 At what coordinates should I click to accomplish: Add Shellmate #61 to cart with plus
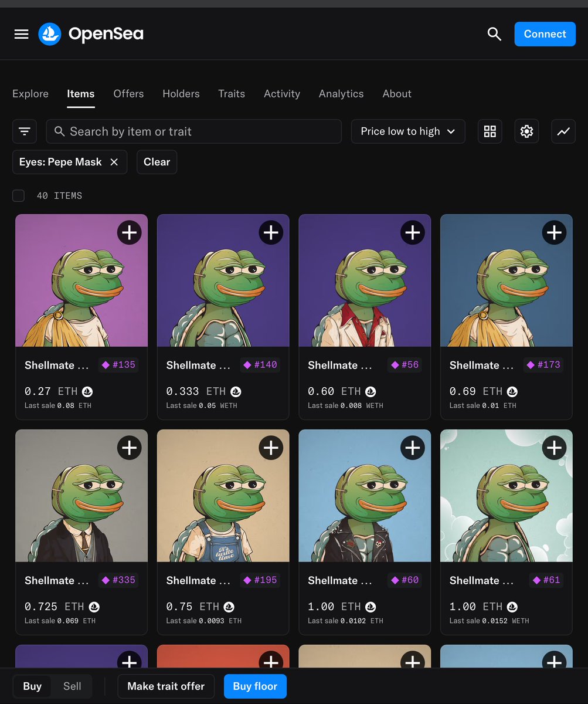[554, 448]
